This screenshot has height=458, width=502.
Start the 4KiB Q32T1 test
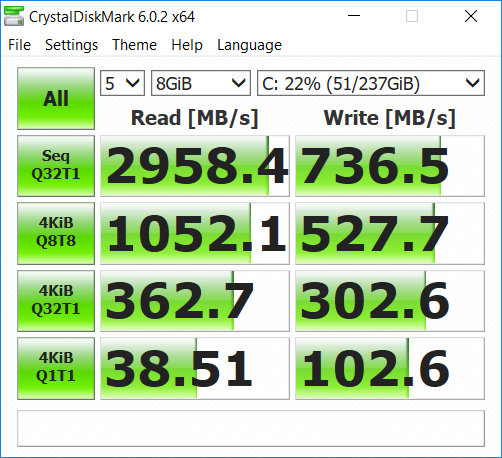tap(56, 301)
